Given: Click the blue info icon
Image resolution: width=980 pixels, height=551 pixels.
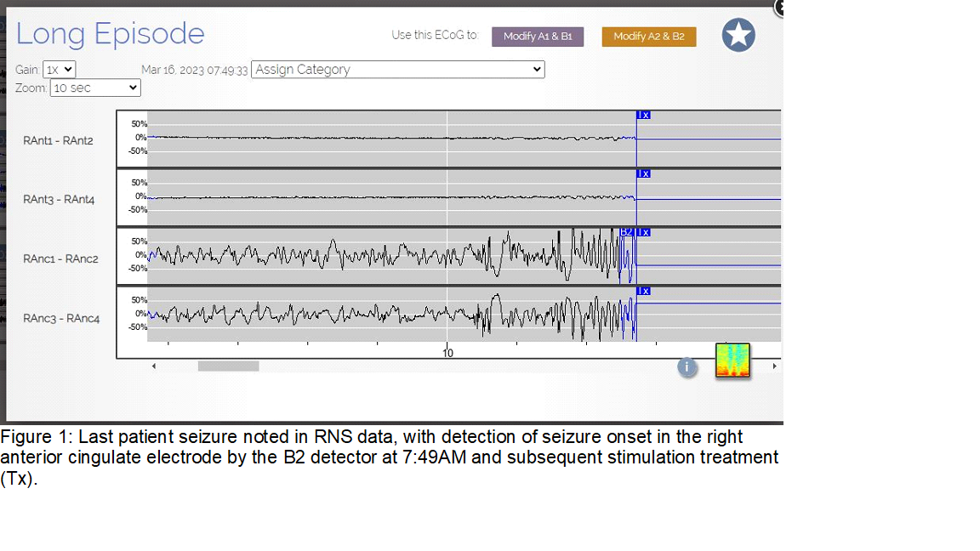Looking at the screenshot, I should point(687,367).
